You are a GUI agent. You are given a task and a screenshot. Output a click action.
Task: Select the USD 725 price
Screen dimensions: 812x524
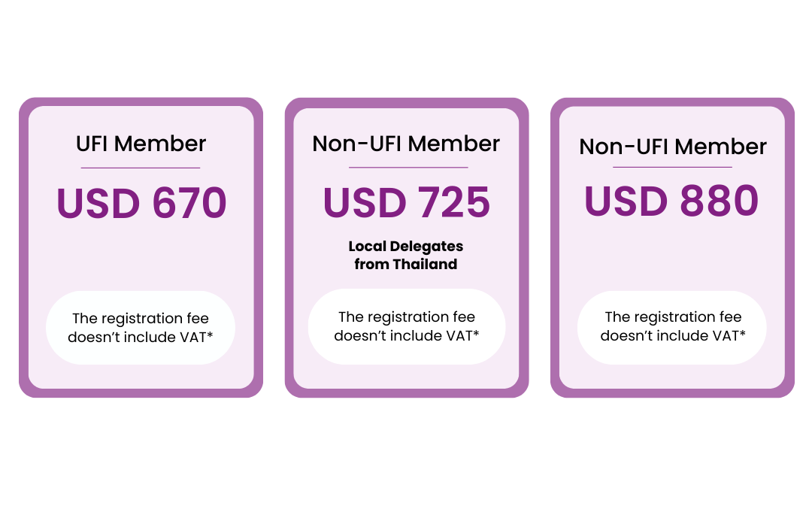(407, 203)
